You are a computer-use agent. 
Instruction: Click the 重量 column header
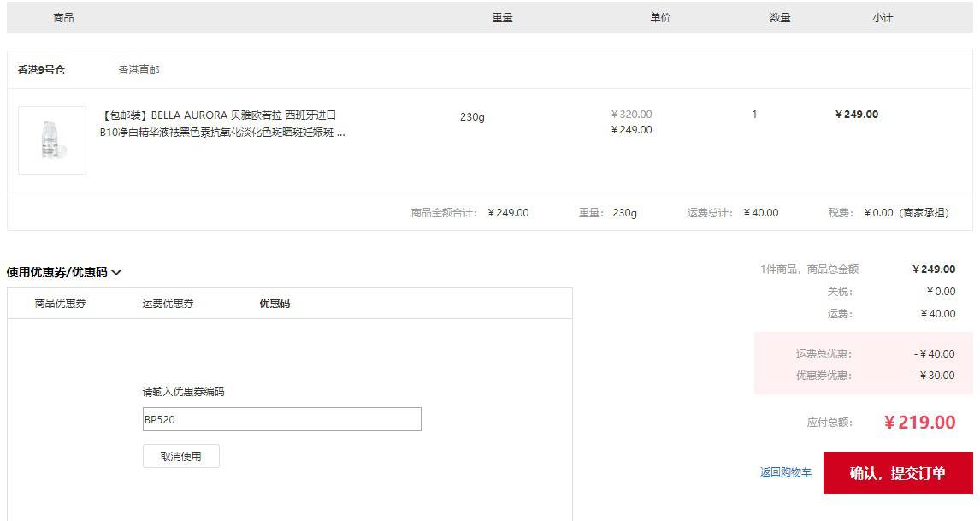click(502, 16)
